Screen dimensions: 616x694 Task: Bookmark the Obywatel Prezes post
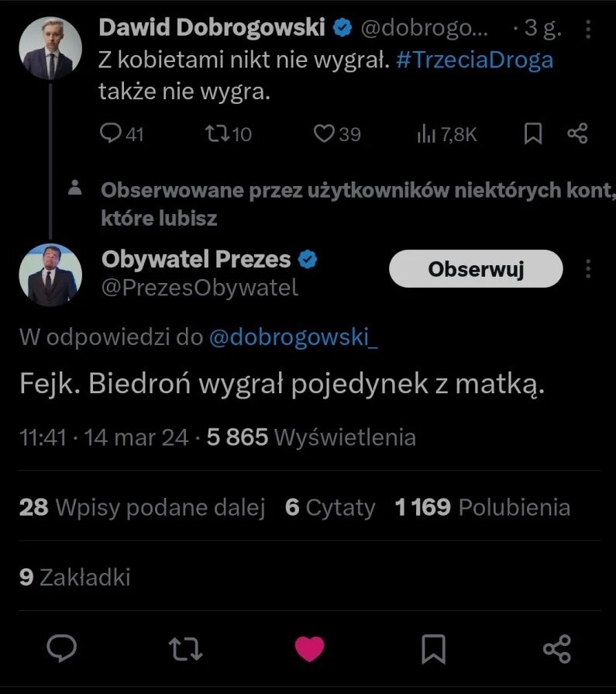coord(433,648)
